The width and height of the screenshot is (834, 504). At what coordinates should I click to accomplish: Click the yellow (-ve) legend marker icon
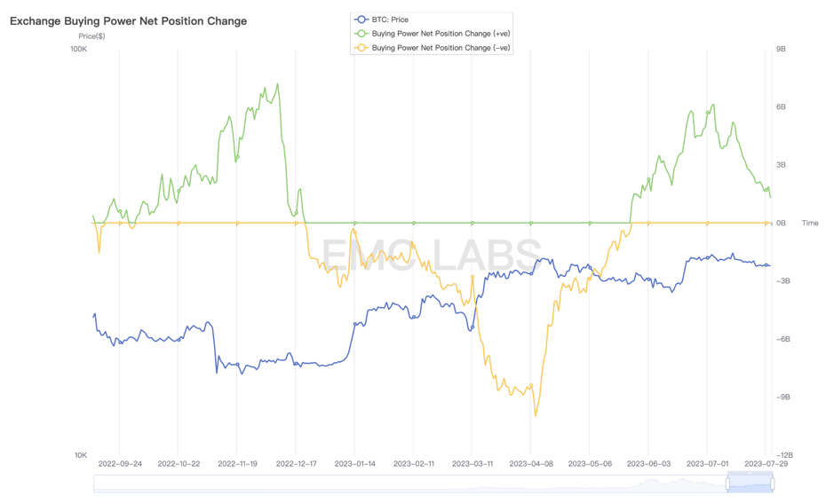pyautogui.click(x=361, y=48)
